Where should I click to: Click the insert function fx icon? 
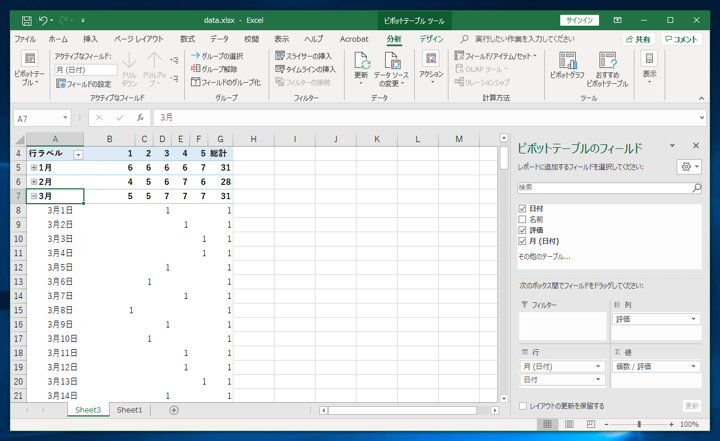coord(140,118)
